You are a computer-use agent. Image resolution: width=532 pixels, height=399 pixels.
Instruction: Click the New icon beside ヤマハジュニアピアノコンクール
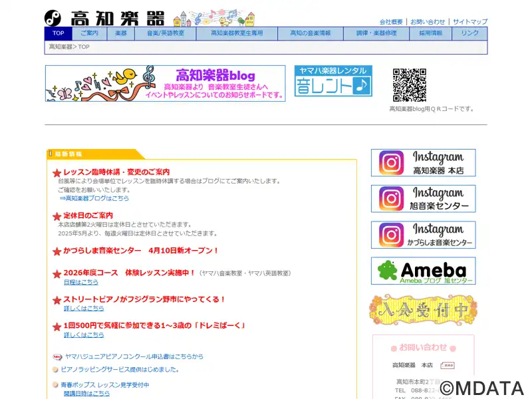tap(57, 357)
